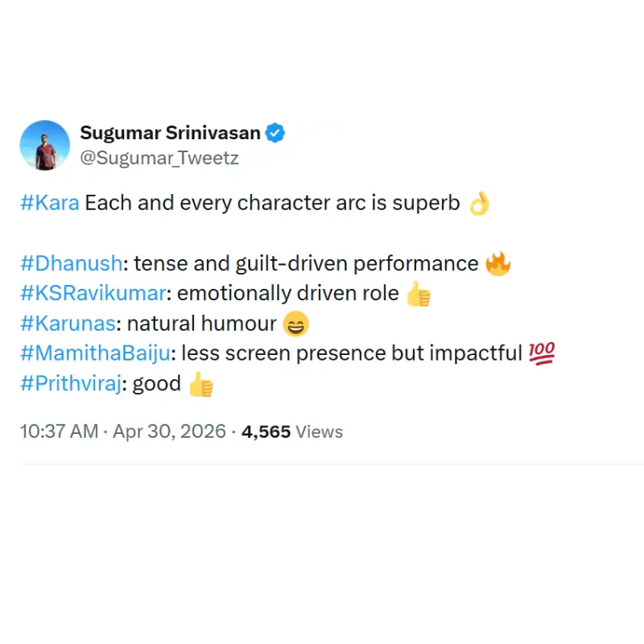Click the Sugumar Srinivasan display name
Screen dimensions: 644x644
coord(170,133)
